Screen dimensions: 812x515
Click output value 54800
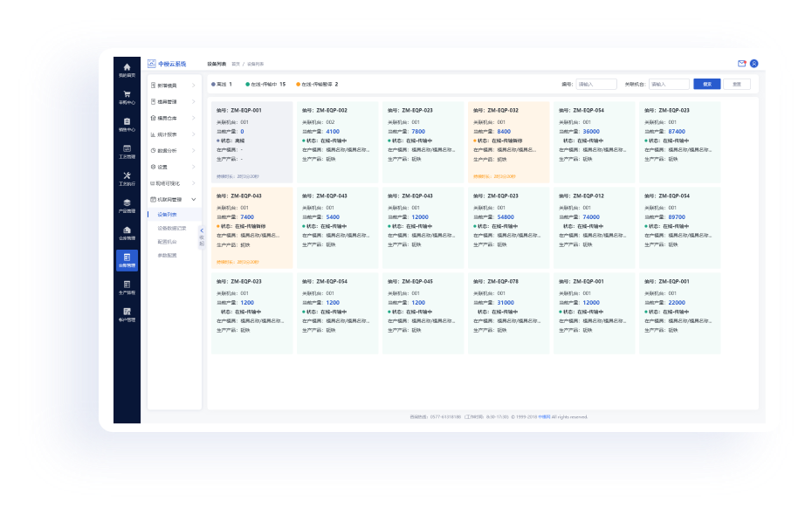506,216
